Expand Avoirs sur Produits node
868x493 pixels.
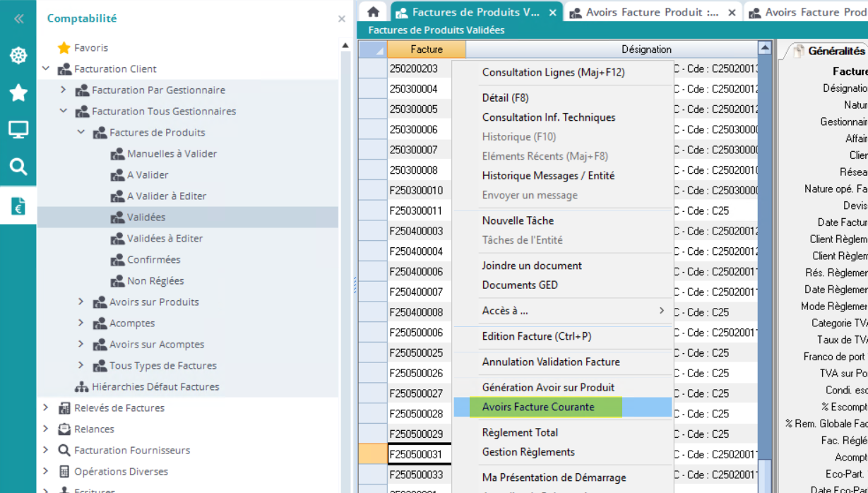pos(81,302)
